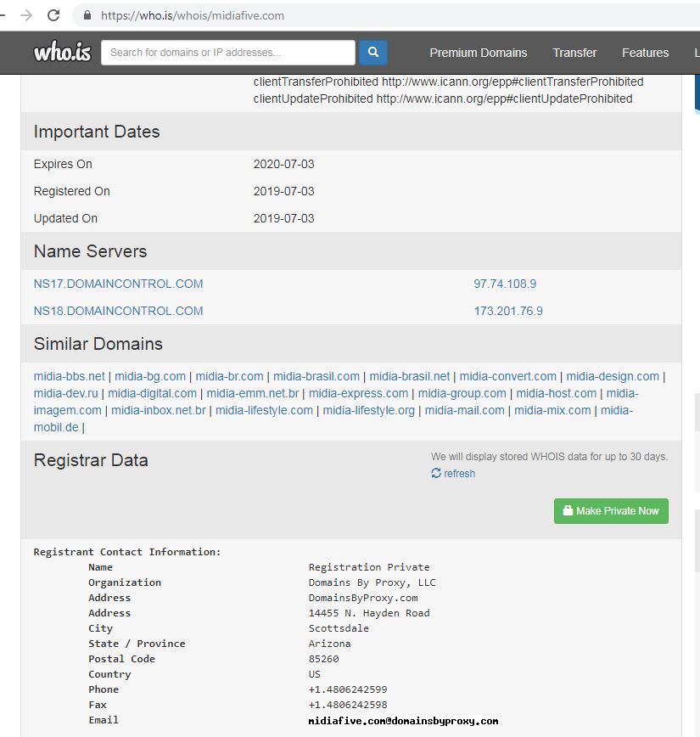Screen dimensions: 700x737
Task: Reload the page with the refresh icon
Action: 53,15
